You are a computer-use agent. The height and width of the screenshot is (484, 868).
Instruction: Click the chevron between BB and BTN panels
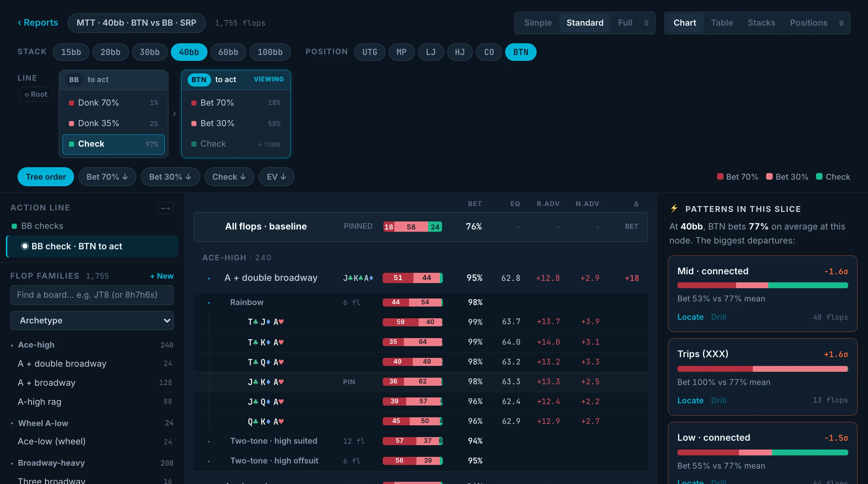(x=174, y=114)
